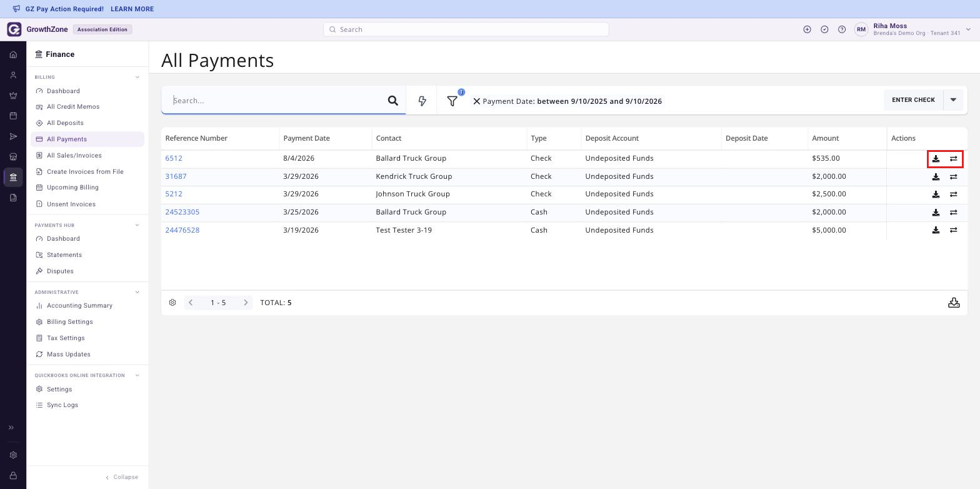Open Home icon in left rail
Image resolution: width=980 pixels, height=489 pixels.
13,55
